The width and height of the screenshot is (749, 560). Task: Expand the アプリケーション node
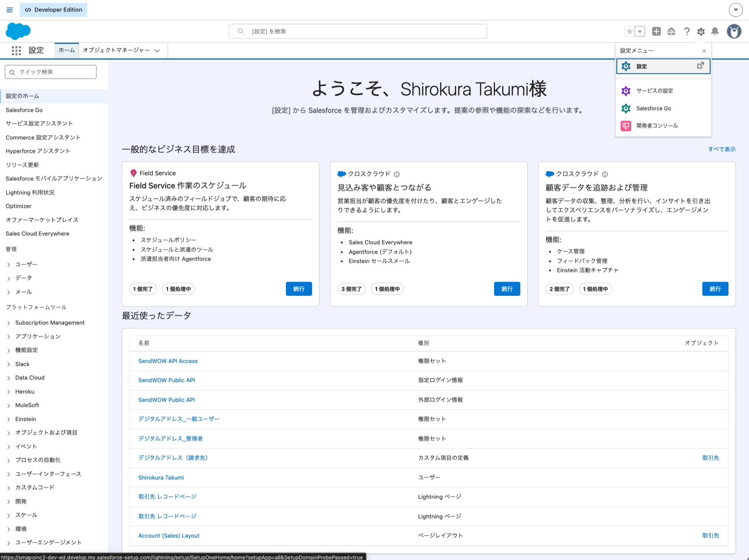[8, 337]
